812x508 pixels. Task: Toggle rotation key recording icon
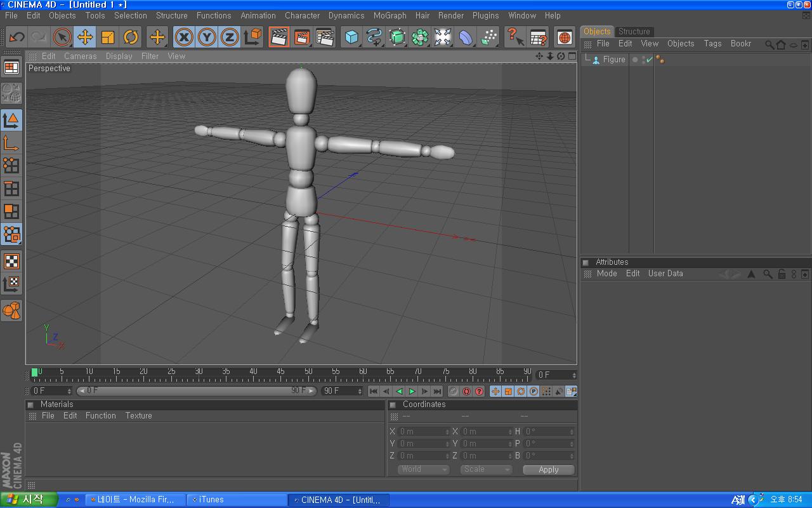click(x=521, y=391)
